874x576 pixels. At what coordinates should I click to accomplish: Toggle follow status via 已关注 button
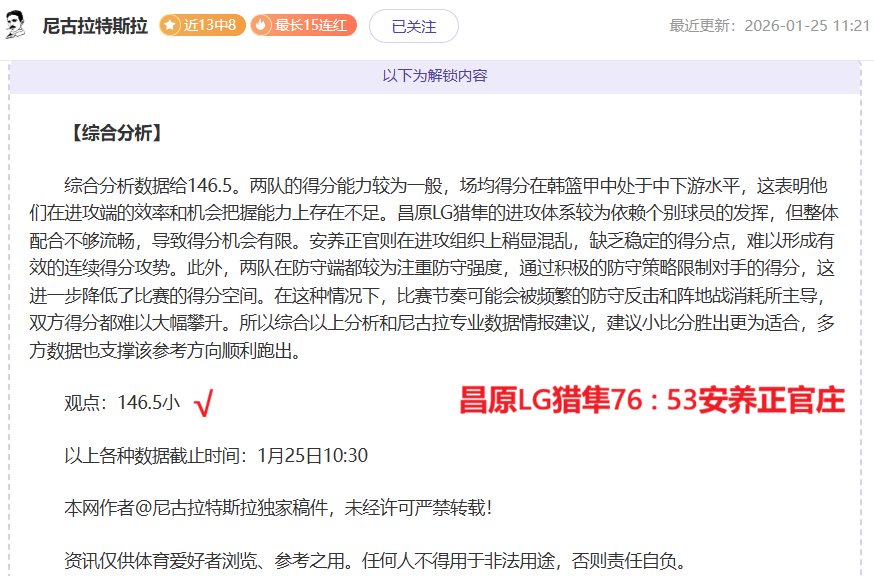coord(413,26)
